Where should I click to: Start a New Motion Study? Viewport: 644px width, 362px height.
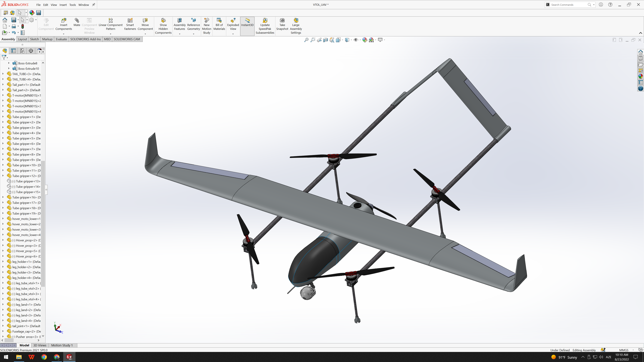(x=206, y=26)
